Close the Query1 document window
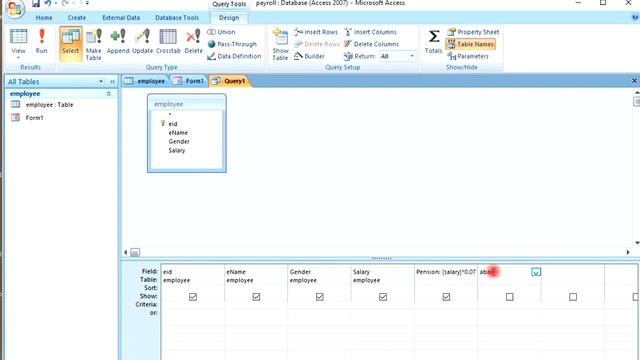This screenshot has width=640, height=360. [634, 81]
